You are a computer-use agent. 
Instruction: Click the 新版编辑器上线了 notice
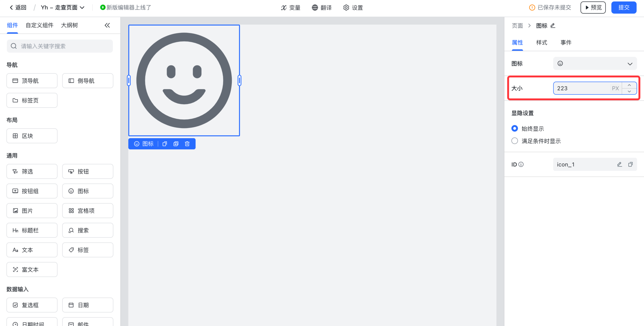125,7
